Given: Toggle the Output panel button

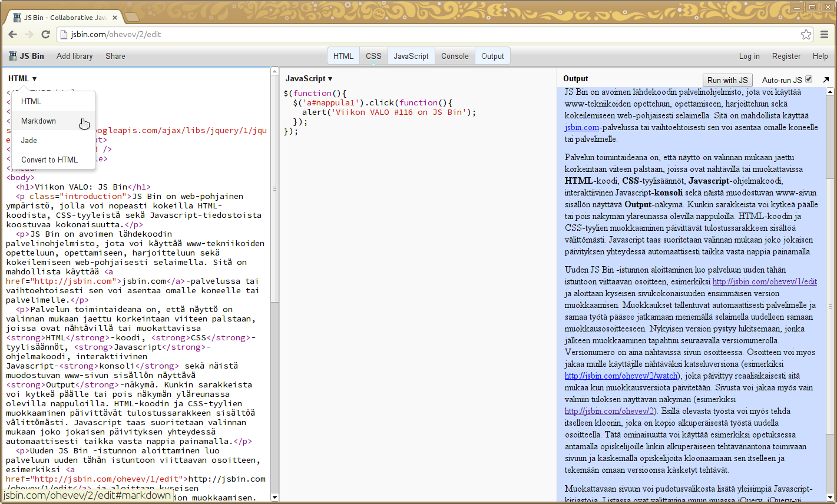Looking at the screenshot, I should (x=492, y=56).
